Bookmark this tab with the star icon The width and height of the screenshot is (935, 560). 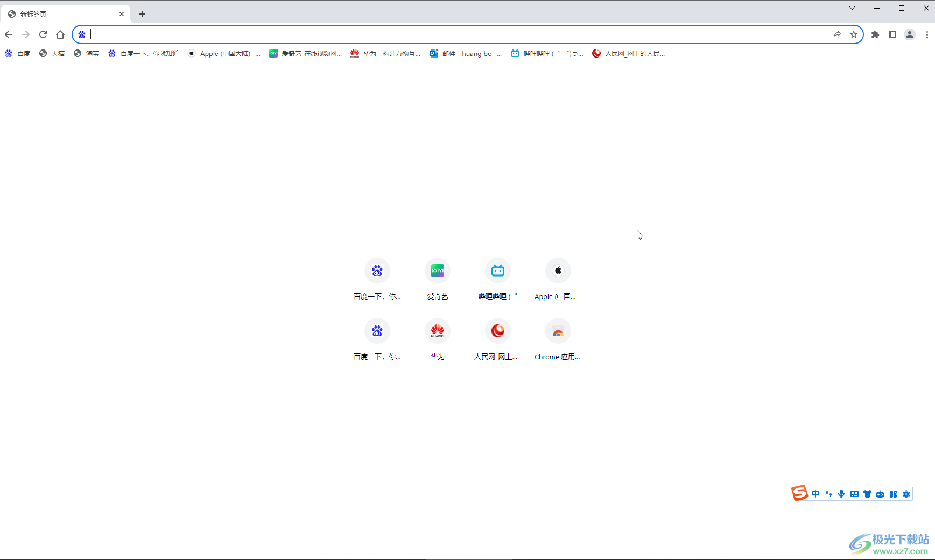coord(854,34)
